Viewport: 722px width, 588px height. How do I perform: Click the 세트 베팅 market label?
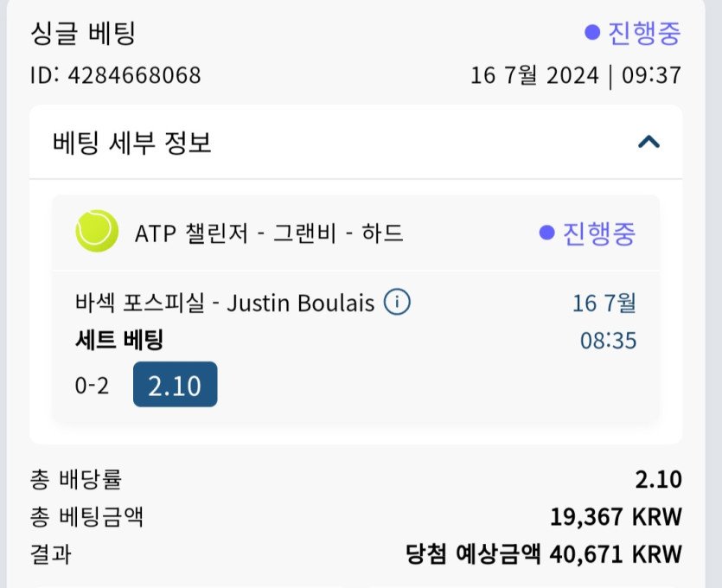click(x=118, y=341)
